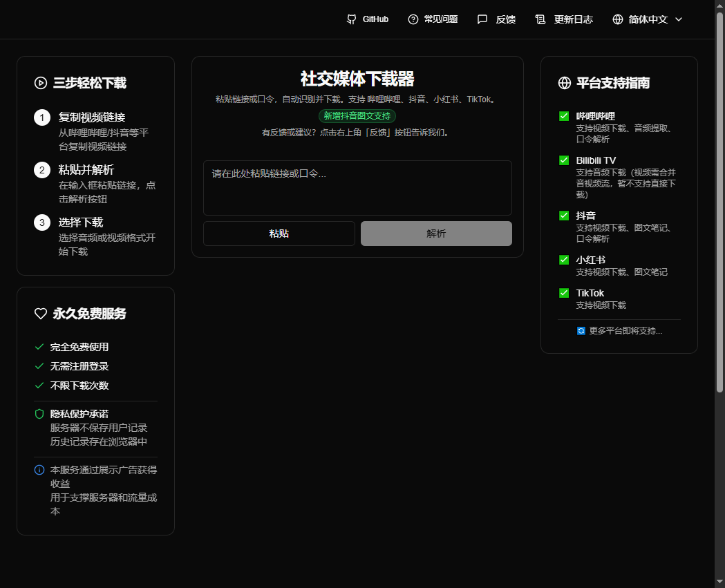Click the heart icon beside 永久免费服务

click(x=40, y=314)
